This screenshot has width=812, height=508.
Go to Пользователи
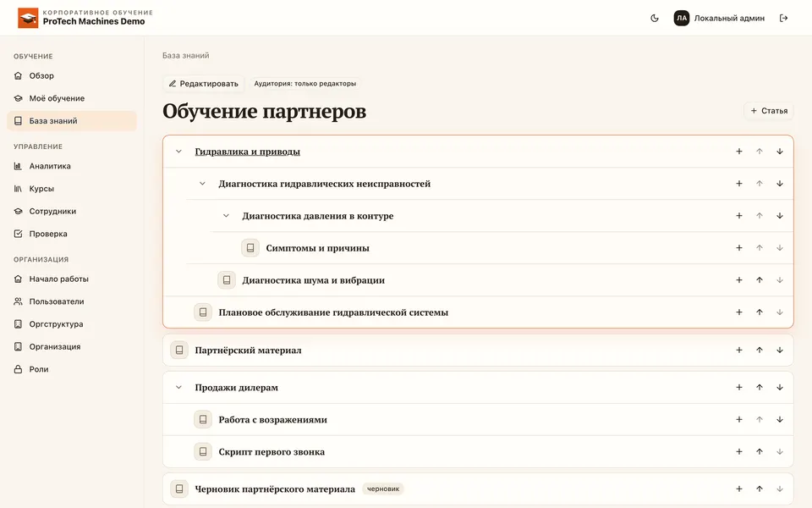pyautogui.click(x=71, y=301)
